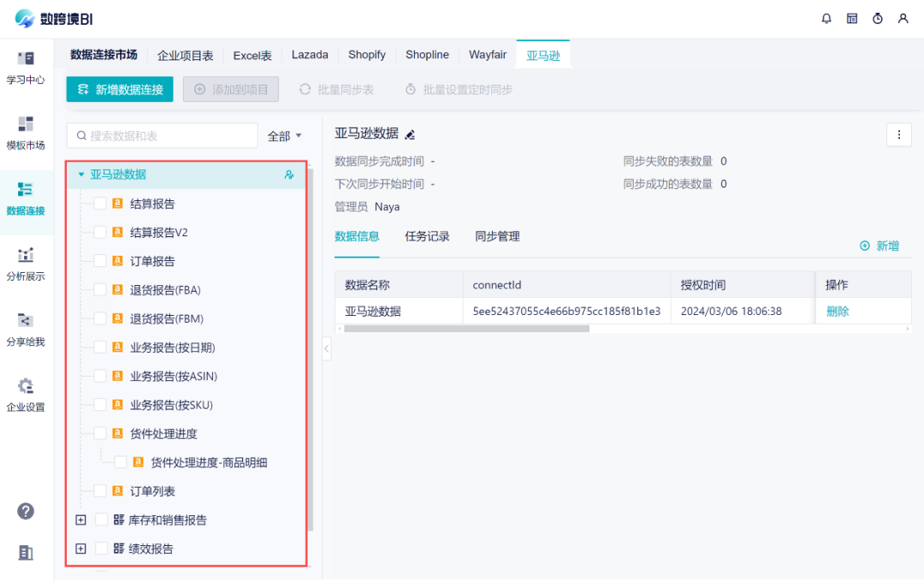Open the help question-mark icon
The image size is (924, 582).
tap(26, 511)
